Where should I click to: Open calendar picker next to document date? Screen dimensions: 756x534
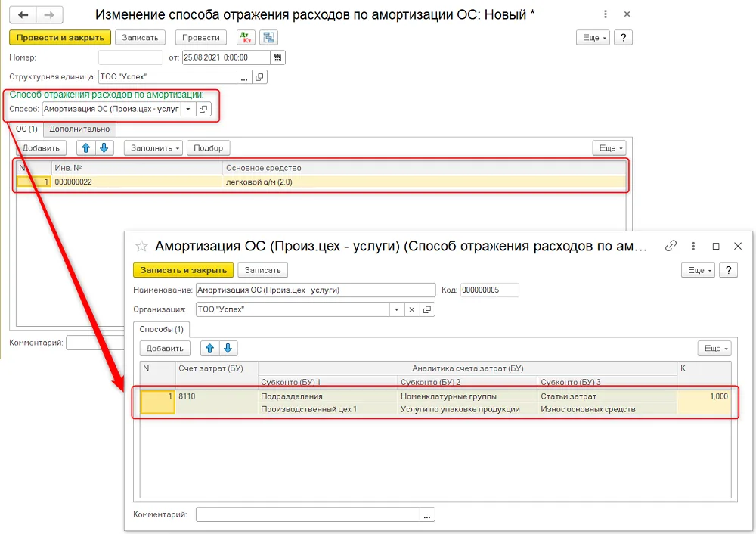point(277,57)
